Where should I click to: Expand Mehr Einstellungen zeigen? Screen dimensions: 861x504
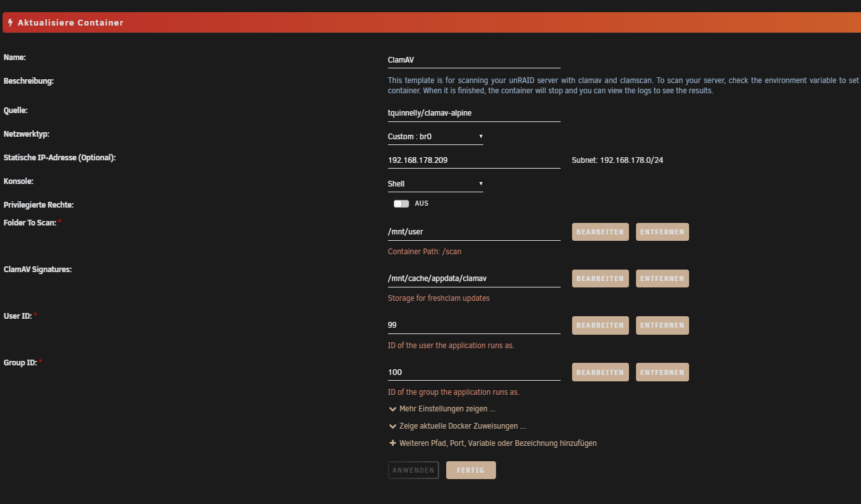(x=442, y=409)
